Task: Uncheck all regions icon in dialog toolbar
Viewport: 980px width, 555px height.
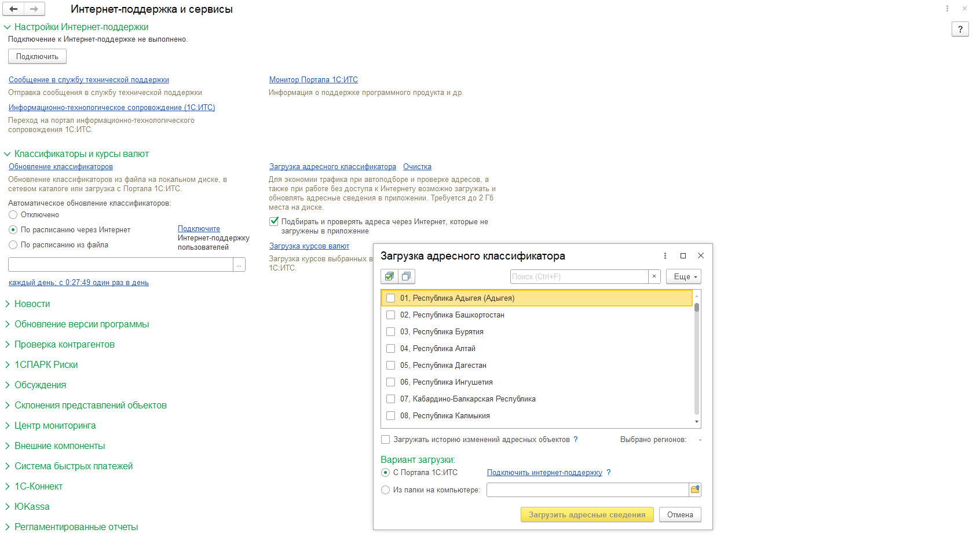Action: (407, 276)
